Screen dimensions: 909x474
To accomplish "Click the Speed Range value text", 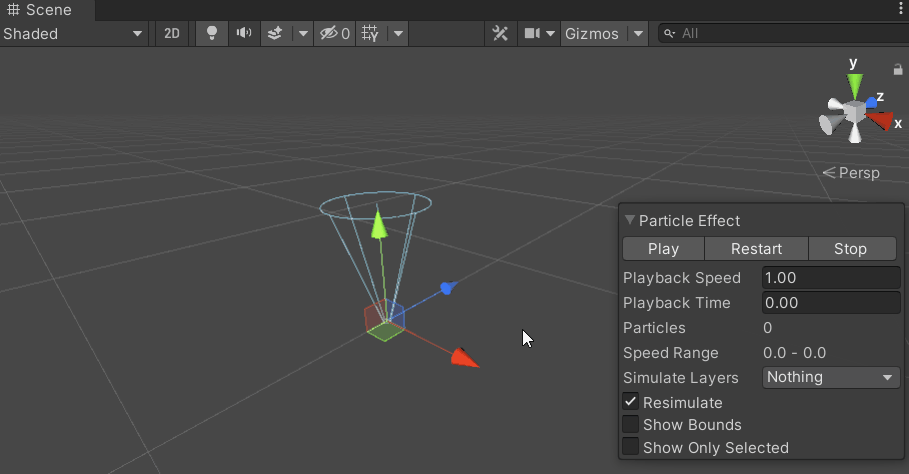I will coord(795,353).
